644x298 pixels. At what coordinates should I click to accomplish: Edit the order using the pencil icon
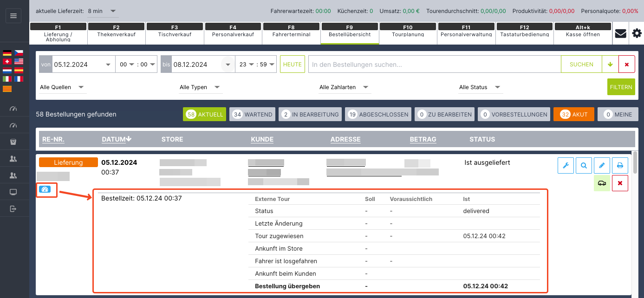tap(602, 165)
